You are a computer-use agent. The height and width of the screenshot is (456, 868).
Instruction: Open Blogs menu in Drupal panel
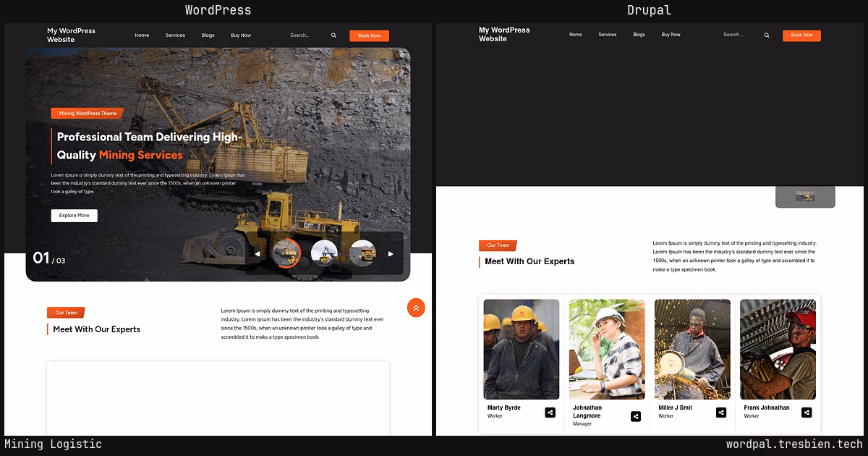639,35
